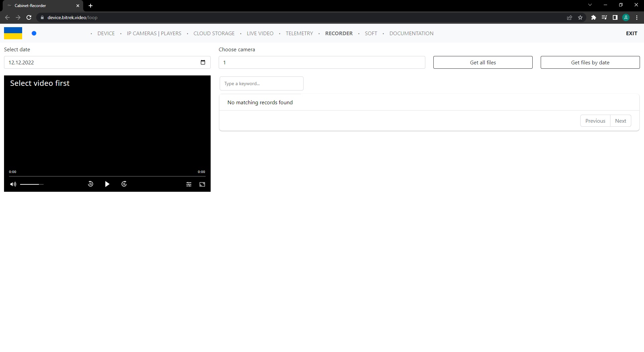Expand the tab search chevron

tap(590, 5)
